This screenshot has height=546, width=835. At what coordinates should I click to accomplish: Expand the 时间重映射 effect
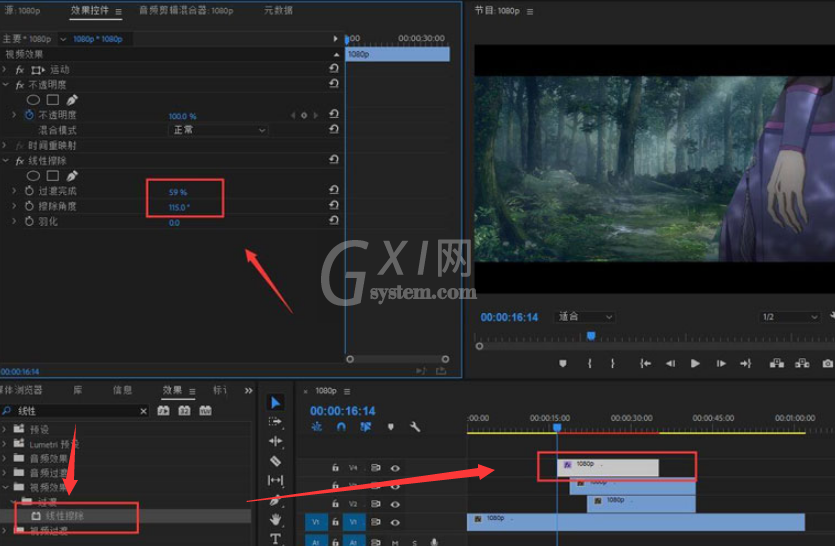5,145
